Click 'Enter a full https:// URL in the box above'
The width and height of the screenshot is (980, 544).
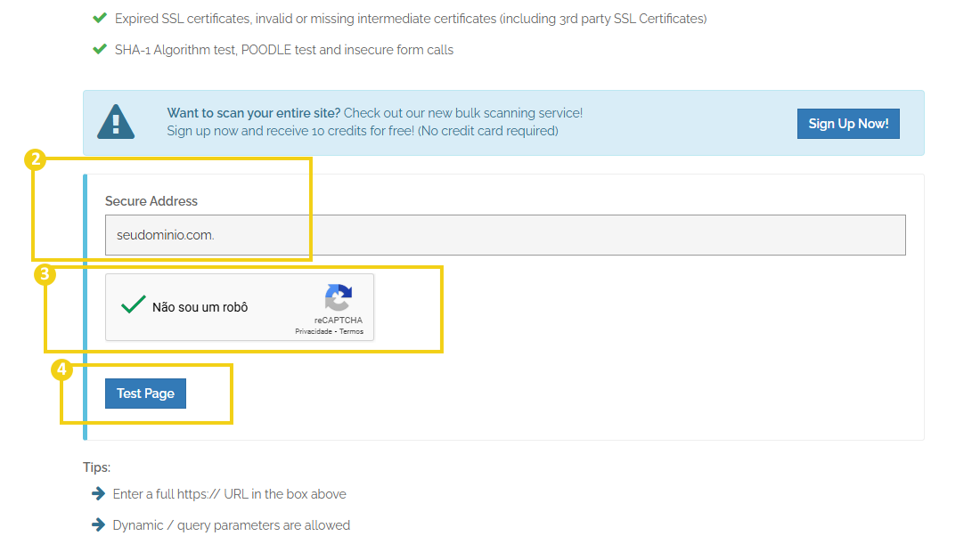229,494
